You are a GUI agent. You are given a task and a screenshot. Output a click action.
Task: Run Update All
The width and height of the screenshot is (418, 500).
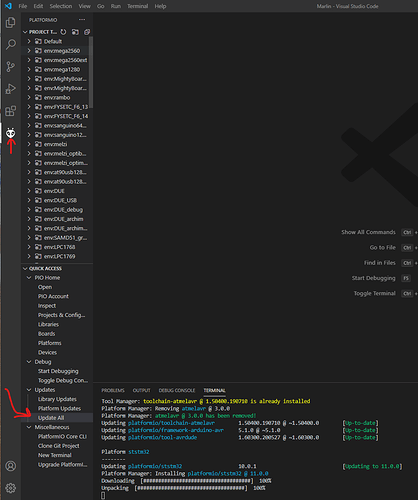51,418
